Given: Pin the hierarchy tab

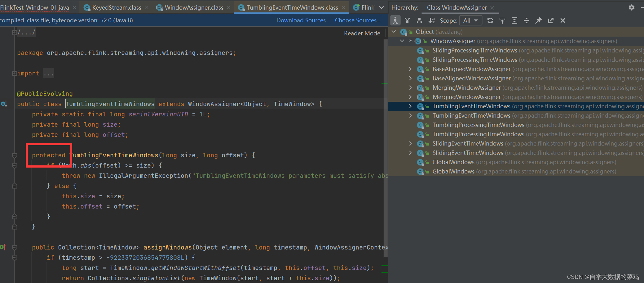Looking at the screenshot, I should tap(539, 20).
